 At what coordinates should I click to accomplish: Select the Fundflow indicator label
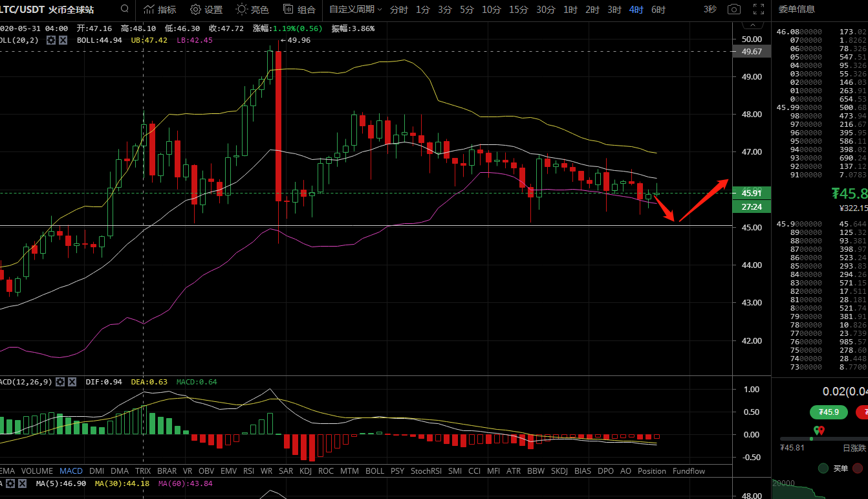pos(689,471)
